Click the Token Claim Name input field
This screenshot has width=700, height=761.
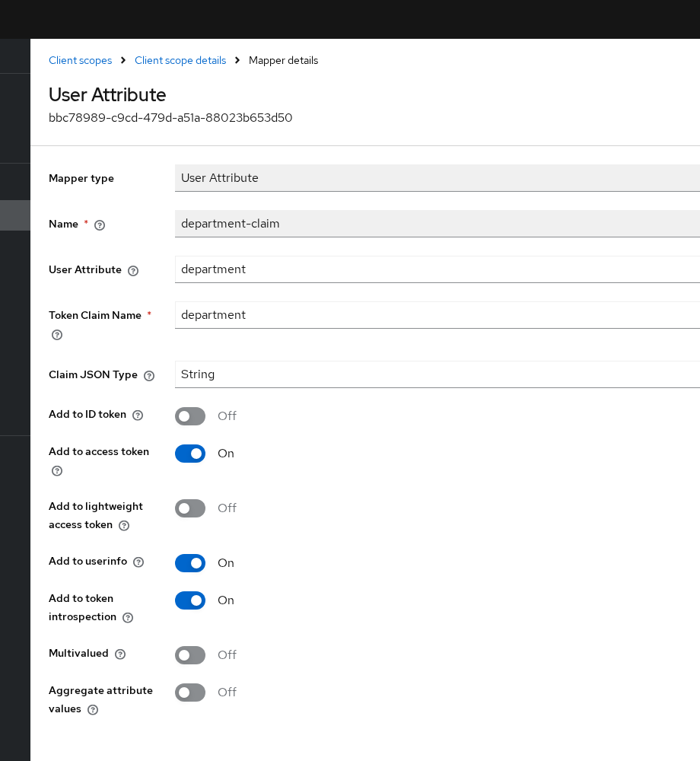click(x=437, y=315)
